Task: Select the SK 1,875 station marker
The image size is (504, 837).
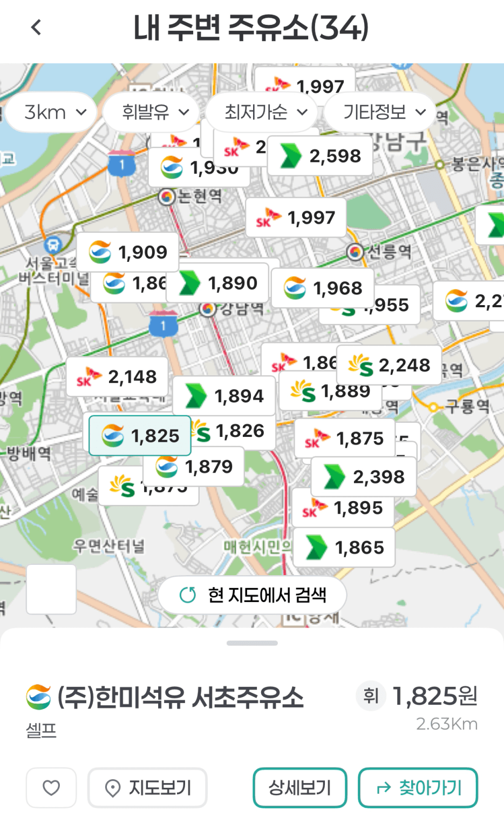Action: pos(345,438)
